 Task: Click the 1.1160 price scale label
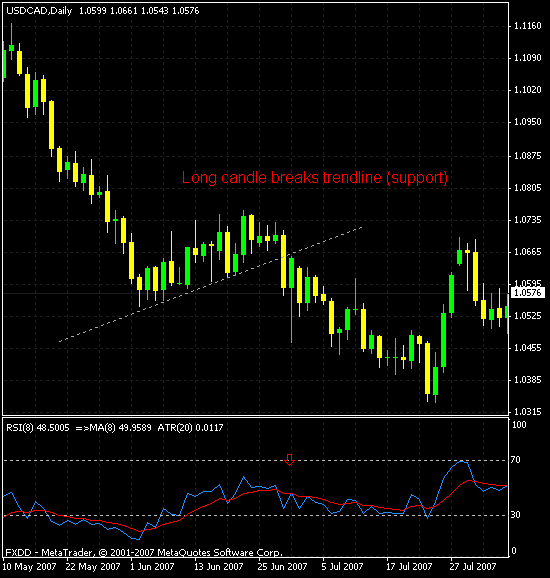[x=528, y=26]
